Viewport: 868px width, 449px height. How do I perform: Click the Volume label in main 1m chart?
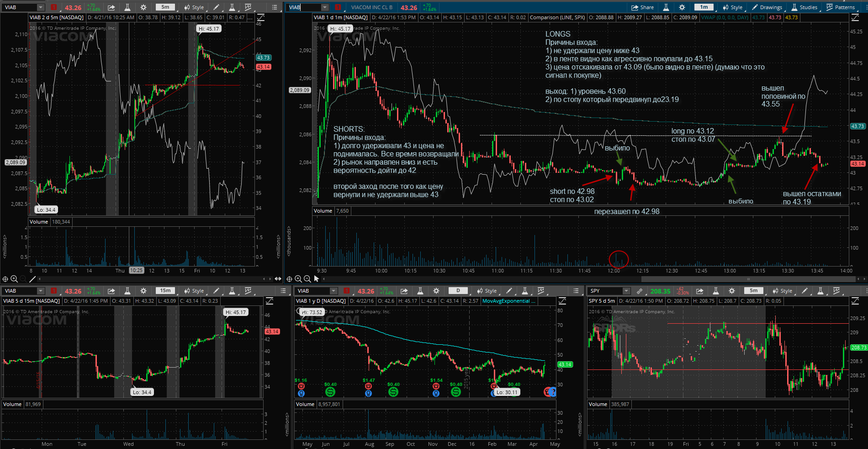pos(323,211)
